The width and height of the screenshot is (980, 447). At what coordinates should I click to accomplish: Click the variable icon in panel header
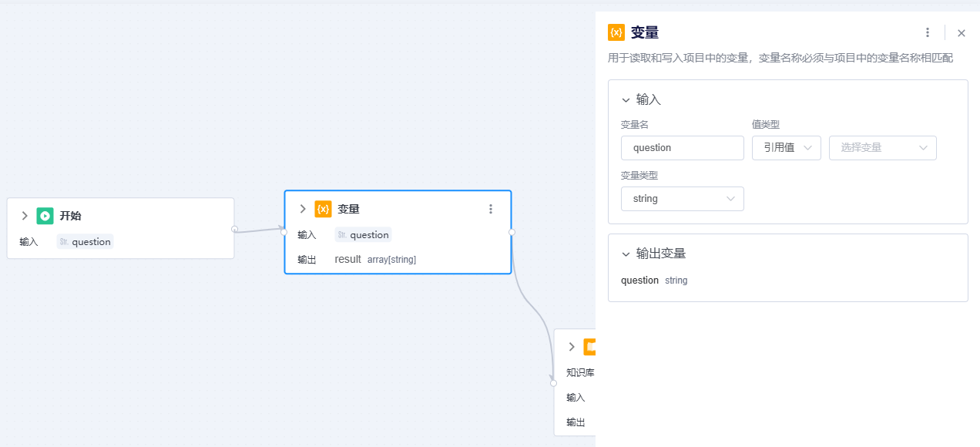coord(616,32)
